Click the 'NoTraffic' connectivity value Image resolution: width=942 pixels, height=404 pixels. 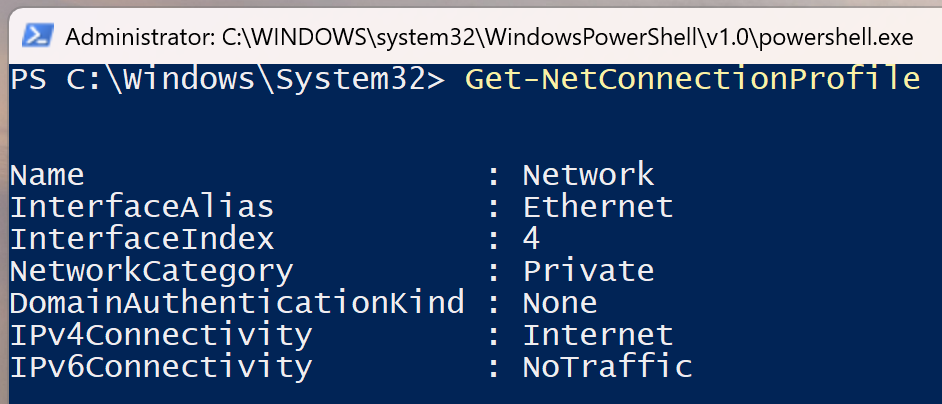point(607,367)
